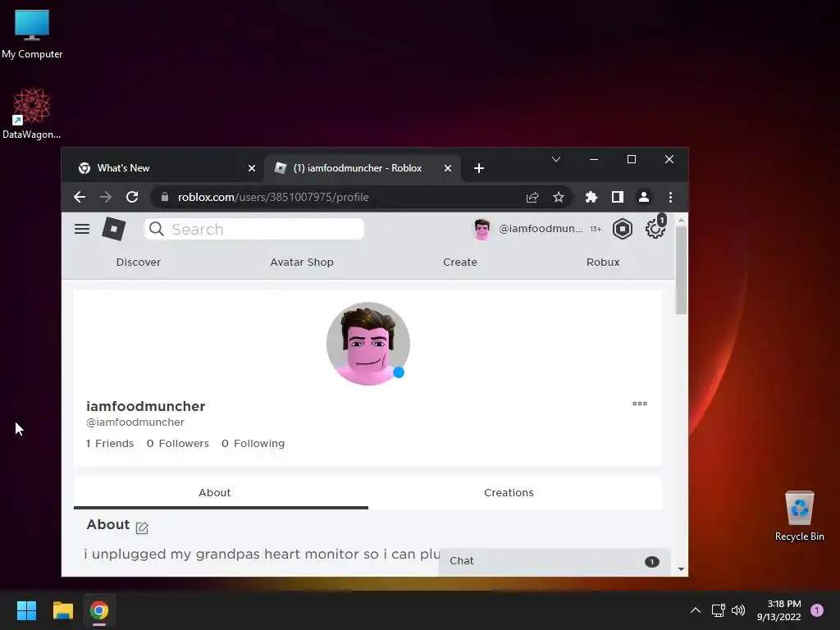Open the clock showing 3:18 PM
This screenshot has height=630, width=840.
[x=779, y=610]
